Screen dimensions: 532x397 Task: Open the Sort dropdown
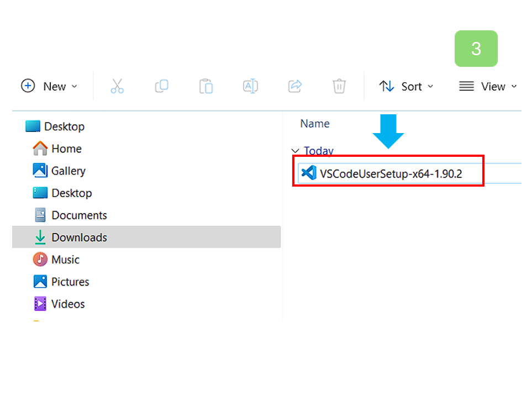(x=407, y=87)
